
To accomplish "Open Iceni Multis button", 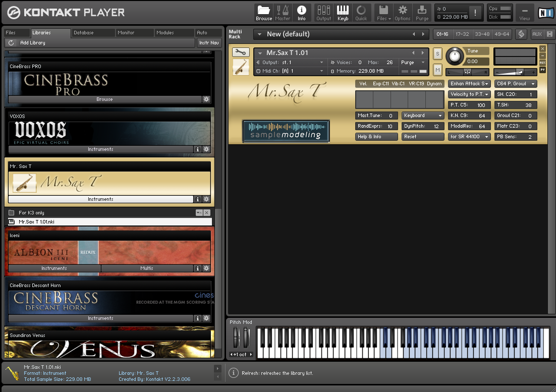I will [147, 268].
